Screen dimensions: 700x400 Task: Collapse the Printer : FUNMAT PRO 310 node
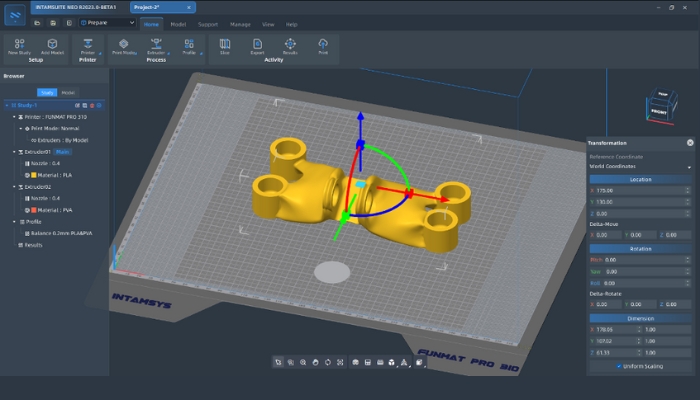coord(14,117)
